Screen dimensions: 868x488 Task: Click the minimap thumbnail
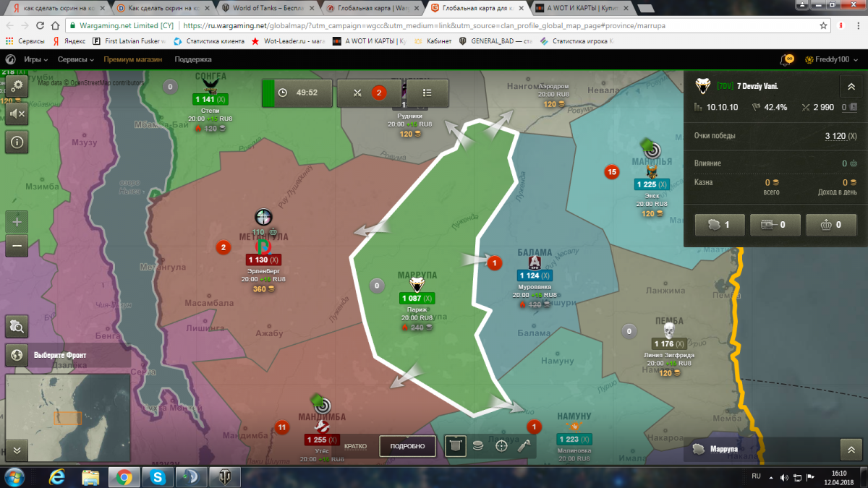[68, 417]
